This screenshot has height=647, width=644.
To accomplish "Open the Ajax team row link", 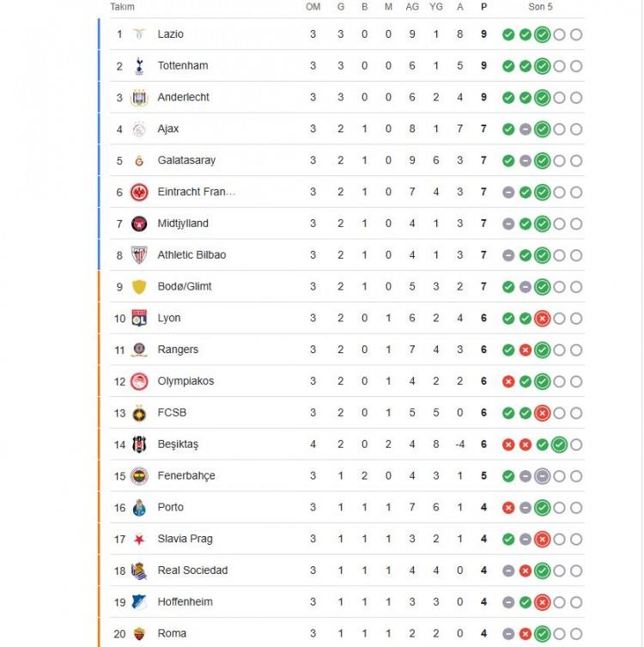I will click(347, 129).
